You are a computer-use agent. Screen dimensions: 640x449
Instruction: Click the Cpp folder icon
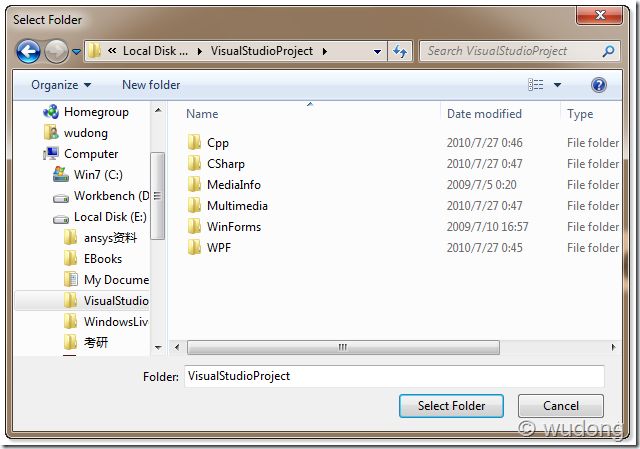click(194, 142)
